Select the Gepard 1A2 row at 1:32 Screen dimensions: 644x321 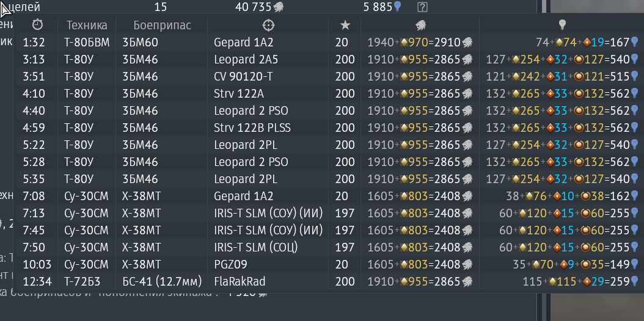[328, 42]
